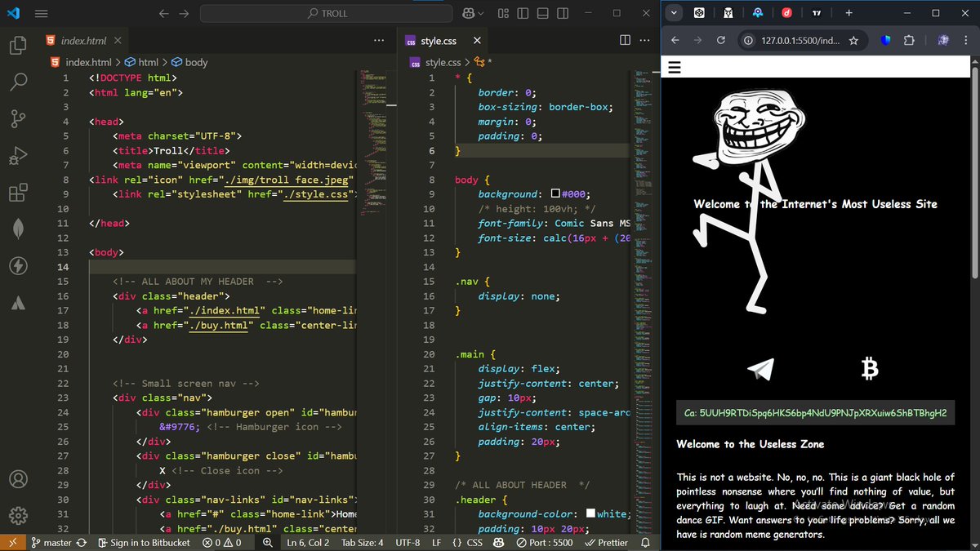Go back using the VS Code back arrow

pyautogui.click(x=164, y=13)
